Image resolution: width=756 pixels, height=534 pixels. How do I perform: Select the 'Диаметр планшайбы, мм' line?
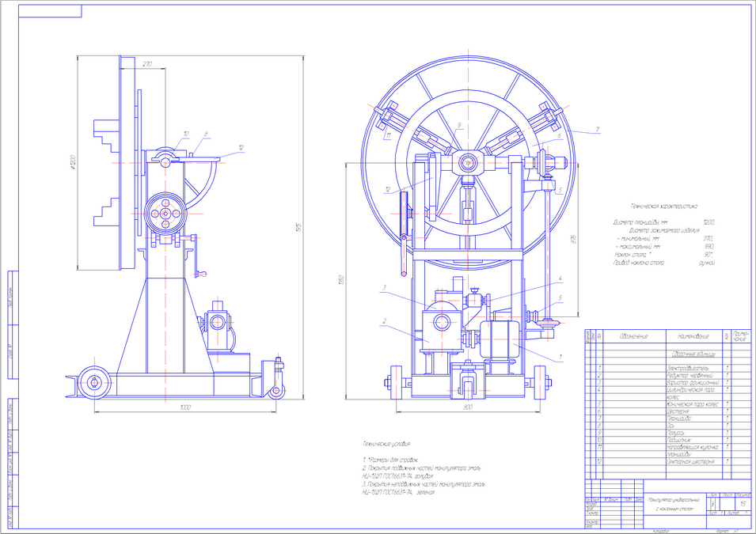(640, 222)
